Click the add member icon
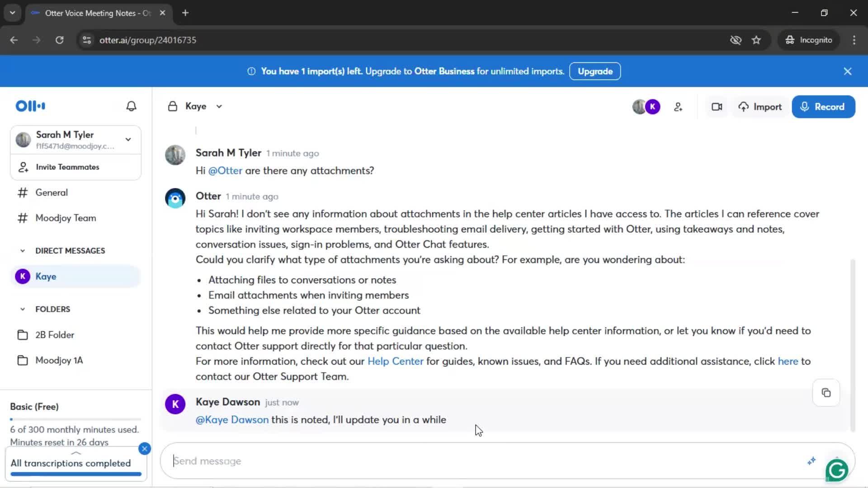 678,107
